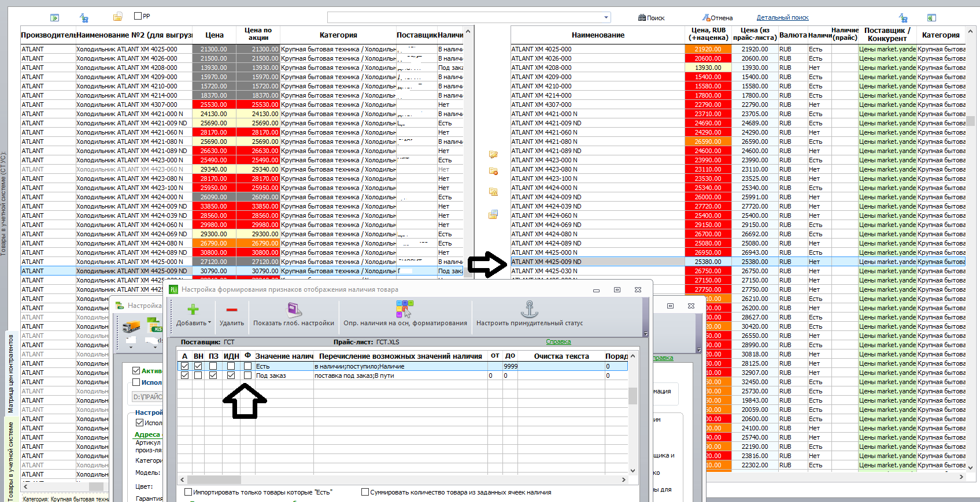This screenshot has height=502, width=980.
Task: Untick the ВН checkbox in the Есть row
Action: [x=198, y=366]
